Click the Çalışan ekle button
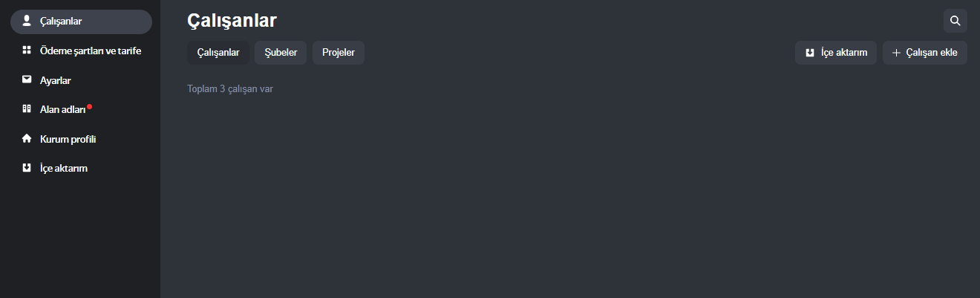Viewport: 980px width, 298px height. 925,53
